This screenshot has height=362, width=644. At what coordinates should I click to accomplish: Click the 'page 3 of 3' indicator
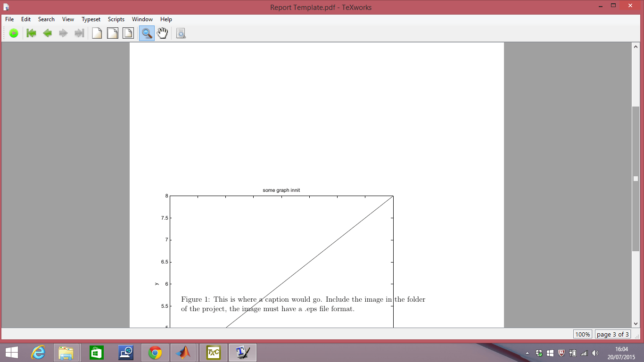click(613, 334)
